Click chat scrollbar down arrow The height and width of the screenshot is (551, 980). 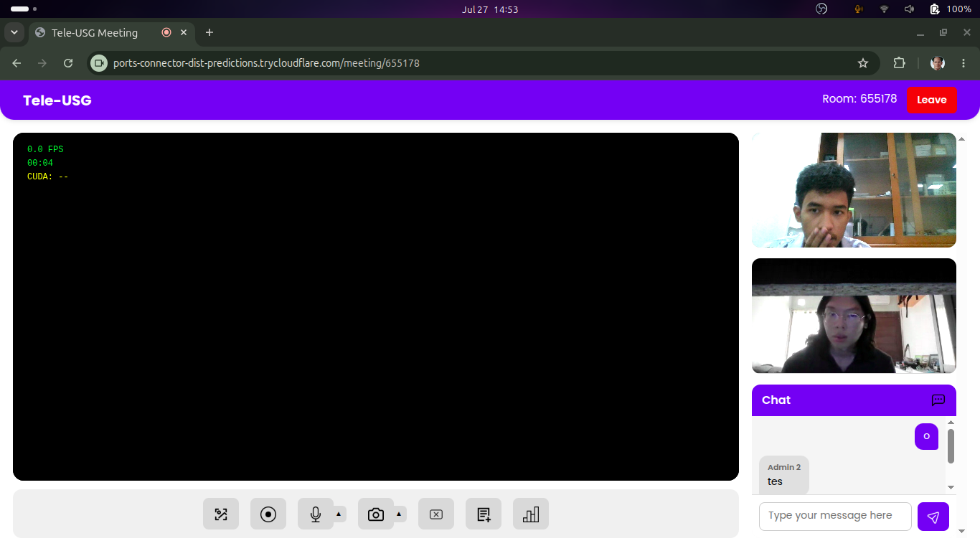pyautogui.click(x=951, y=488)
